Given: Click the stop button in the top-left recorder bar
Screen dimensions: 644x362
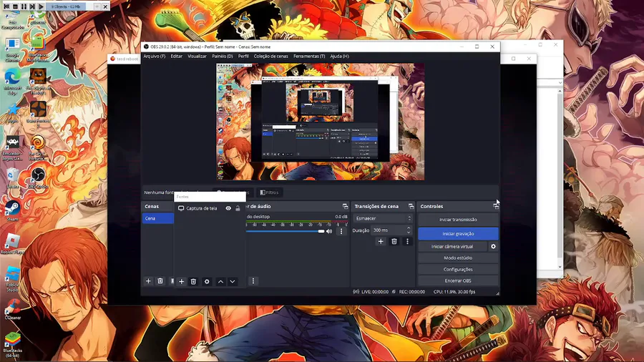Looking at the screenshot, I should [x=15, y=6].
